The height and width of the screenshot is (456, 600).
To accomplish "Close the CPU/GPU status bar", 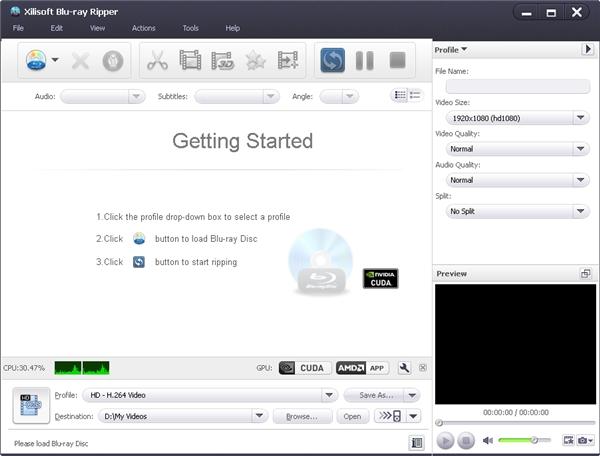I will [422, 368].
